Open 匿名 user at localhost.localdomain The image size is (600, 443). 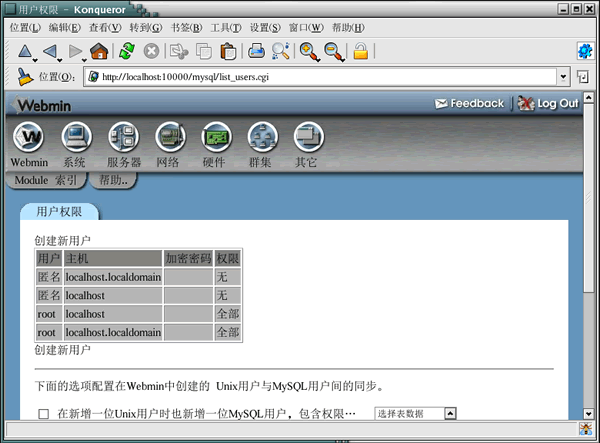(x=49, y=277)
